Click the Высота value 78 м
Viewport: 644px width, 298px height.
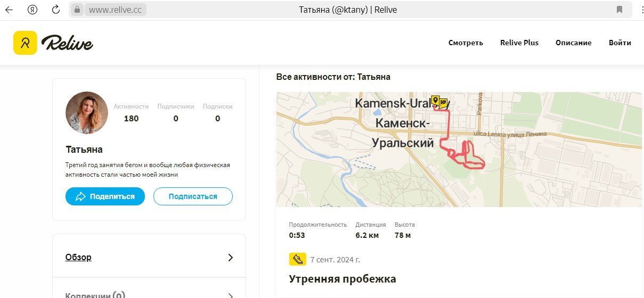[x=403, y=235]
